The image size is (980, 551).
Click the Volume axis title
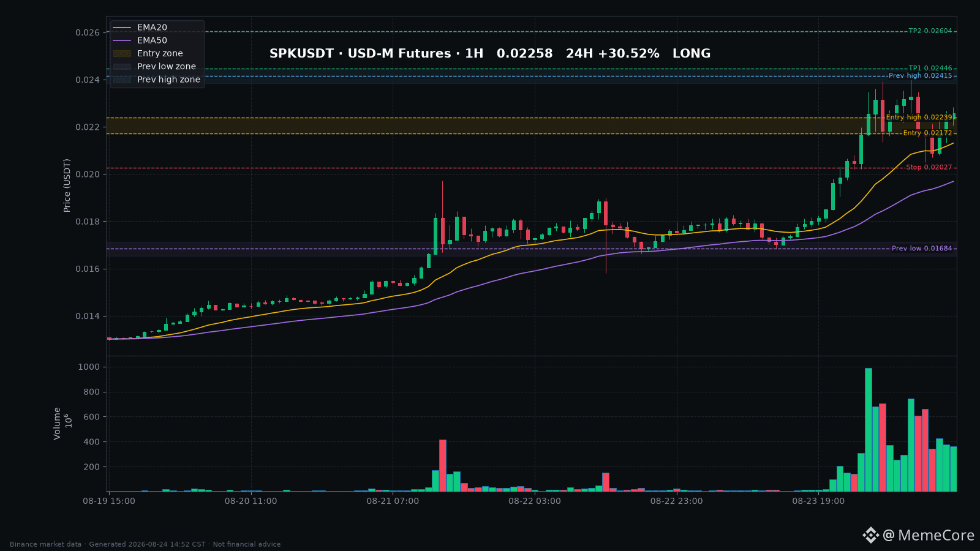pyautogui.click(x=57, y=424)
